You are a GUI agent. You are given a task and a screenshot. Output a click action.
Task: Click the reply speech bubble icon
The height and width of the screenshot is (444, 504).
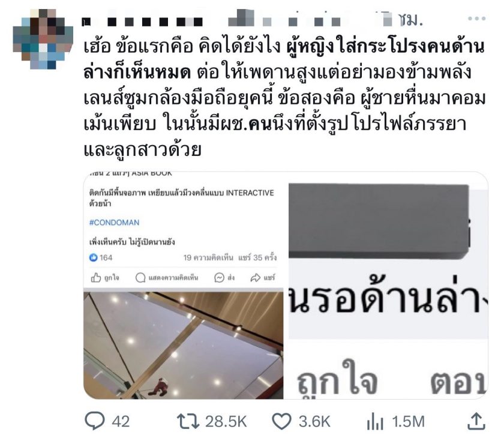[95, 421]
